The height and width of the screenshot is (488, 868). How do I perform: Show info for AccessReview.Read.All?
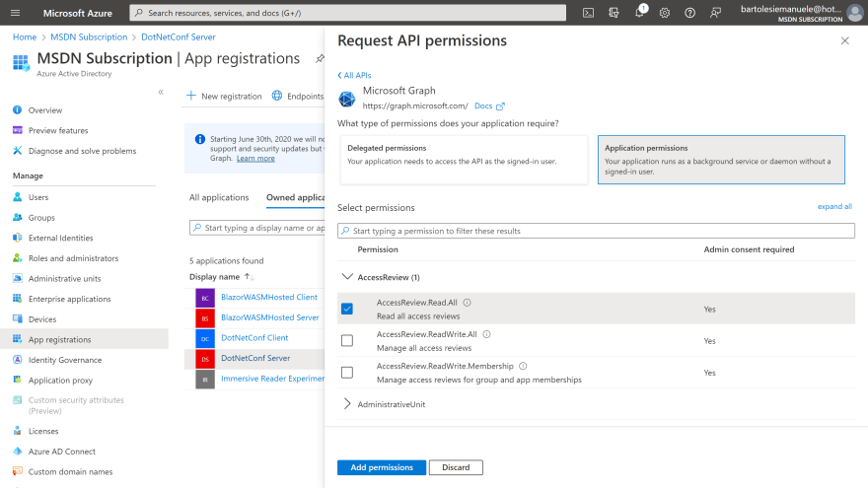click(x=468, y=303)
